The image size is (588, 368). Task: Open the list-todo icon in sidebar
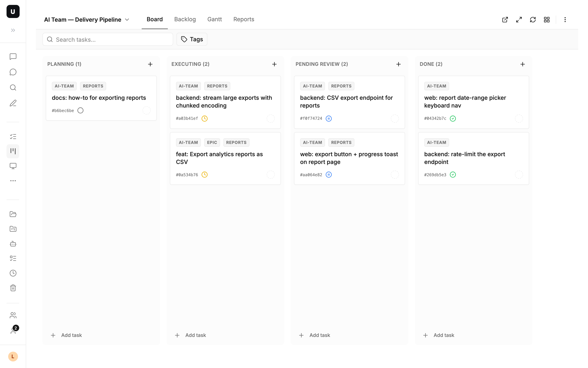pos(13,258)
